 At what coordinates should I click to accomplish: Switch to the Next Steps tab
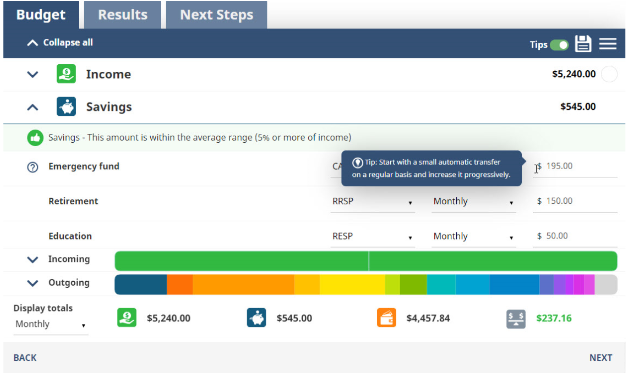point(216,15)
